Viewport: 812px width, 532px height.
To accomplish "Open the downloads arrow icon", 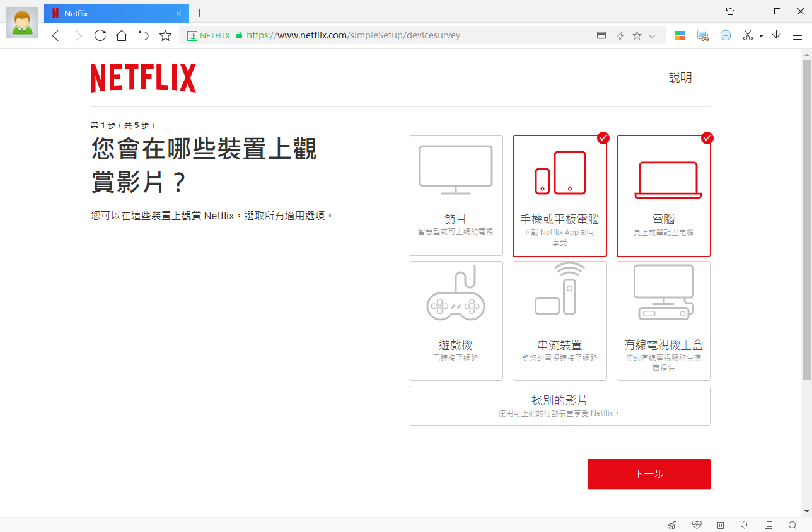I will [x=777, y=36].
